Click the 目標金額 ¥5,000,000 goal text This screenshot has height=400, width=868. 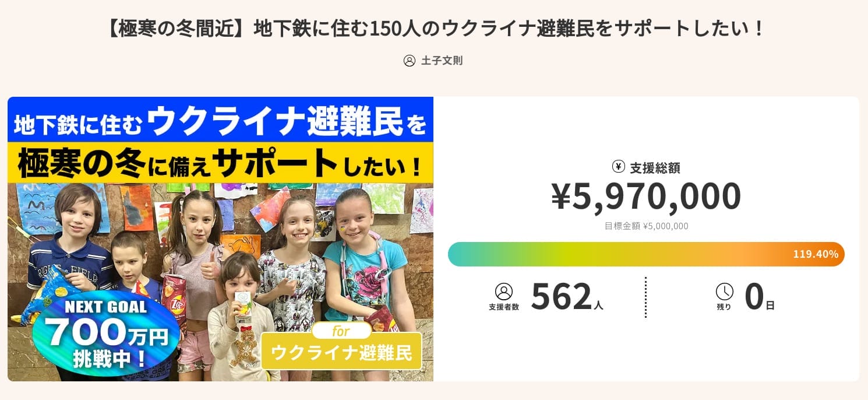tap(646, 226)
